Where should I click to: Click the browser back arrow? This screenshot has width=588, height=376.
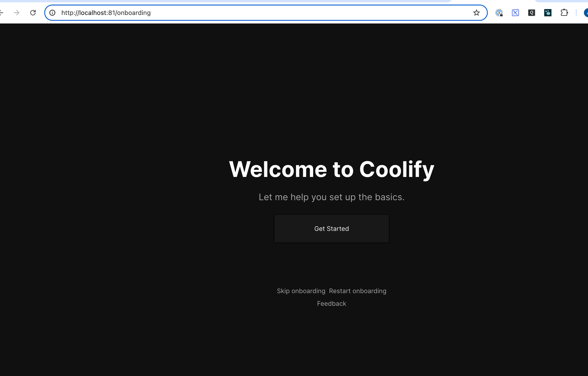tap(1, 13)
